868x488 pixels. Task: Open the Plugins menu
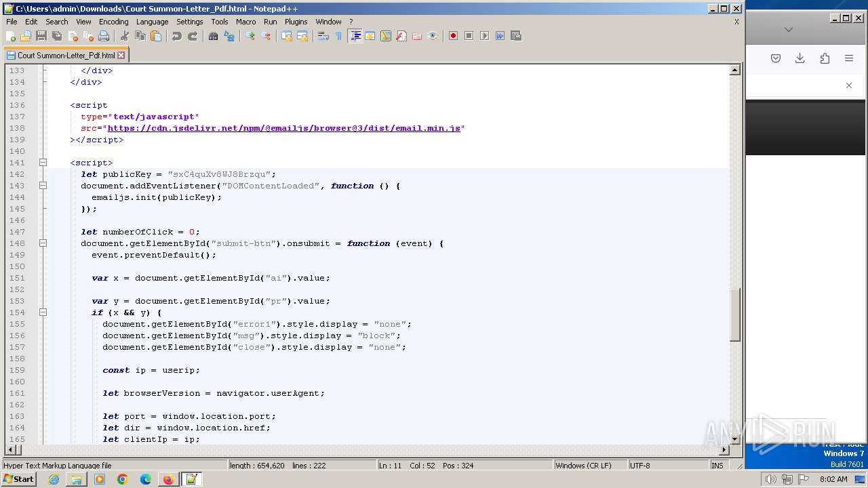(296, 22)
